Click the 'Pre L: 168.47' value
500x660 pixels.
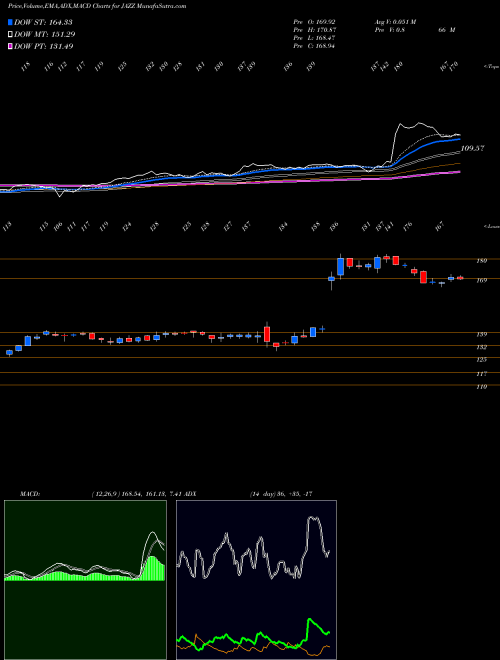[x=314, y=38]
